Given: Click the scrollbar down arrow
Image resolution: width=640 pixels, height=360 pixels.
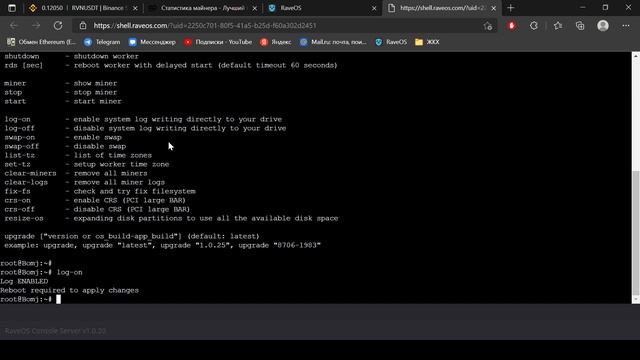Looking at the screenshot, I should pos(636,299).
